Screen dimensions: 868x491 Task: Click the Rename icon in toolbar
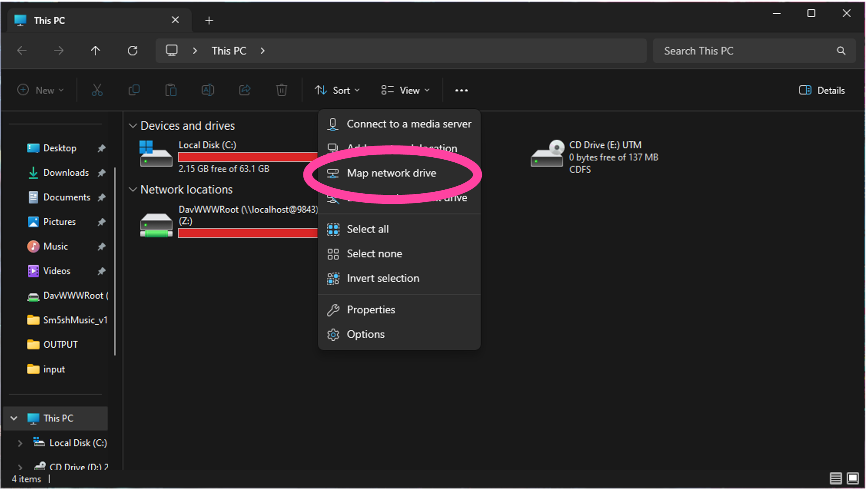coord(208,90)
